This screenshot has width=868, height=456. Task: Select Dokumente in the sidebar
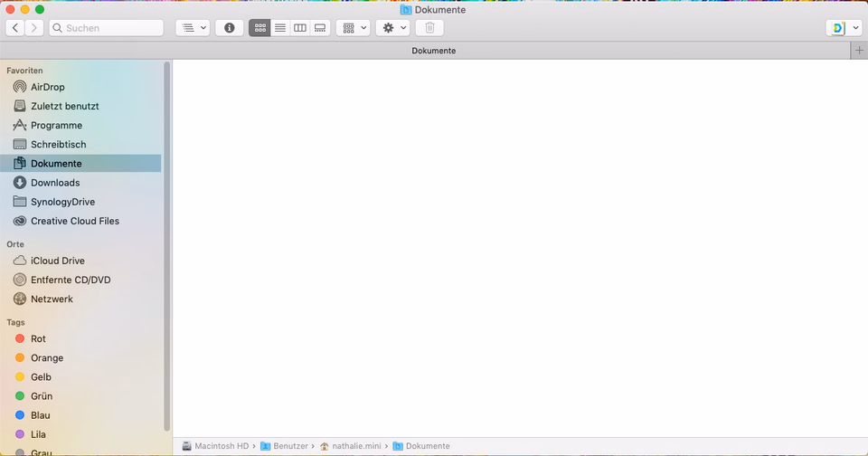pyautogui.click(x=80, y=164)
